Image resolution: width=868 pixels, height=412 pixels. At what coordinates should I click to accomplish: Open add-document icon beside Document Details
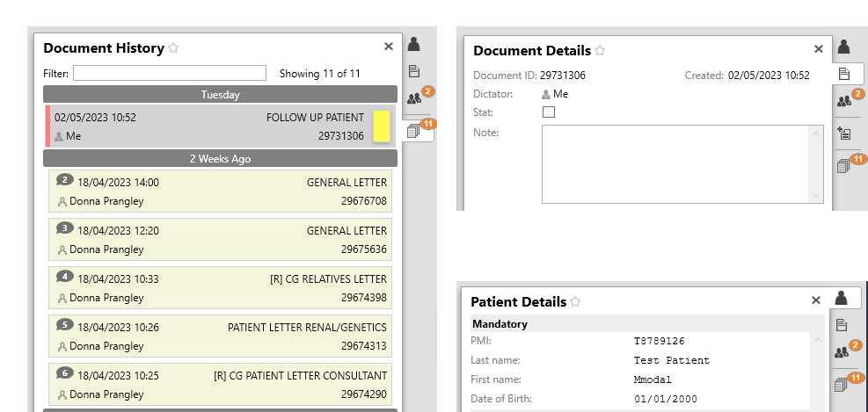click(843, 133)
